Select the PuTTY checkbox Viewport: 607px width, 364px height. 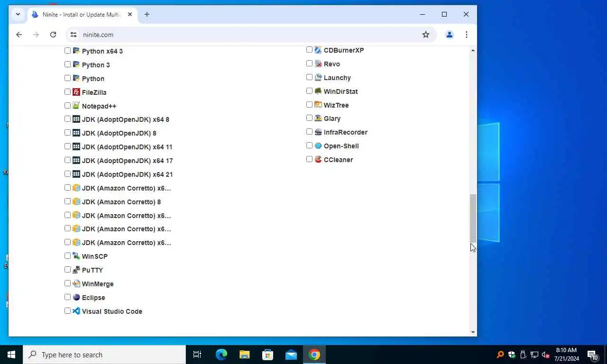click(x=67, y=270)
